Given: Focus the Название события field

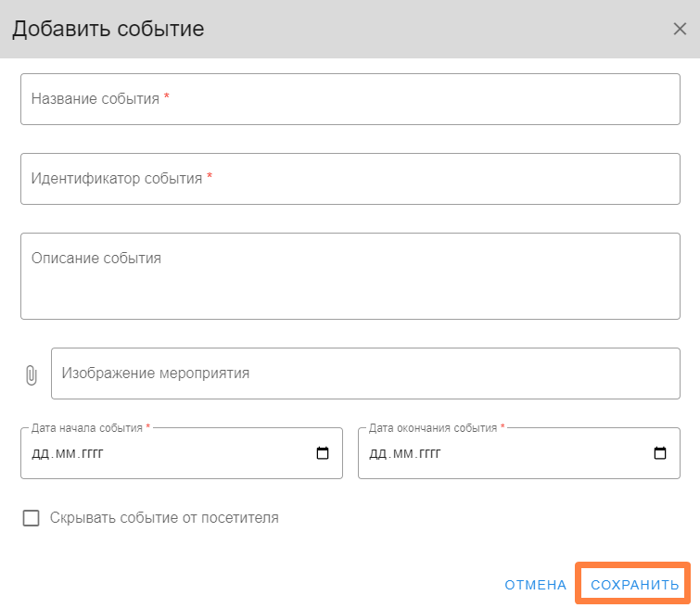Looking at the screenshot, I should click(350, 98).
